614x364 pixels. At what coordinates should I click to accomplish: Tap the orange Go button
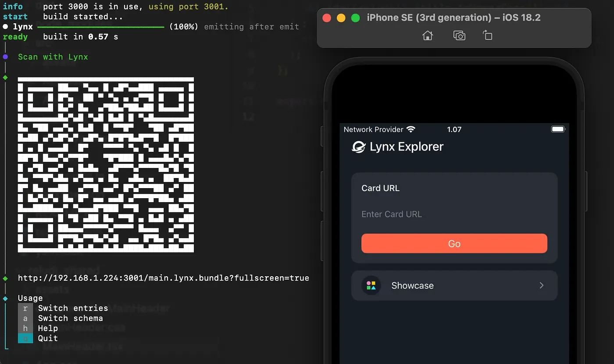tap(454, 243)
